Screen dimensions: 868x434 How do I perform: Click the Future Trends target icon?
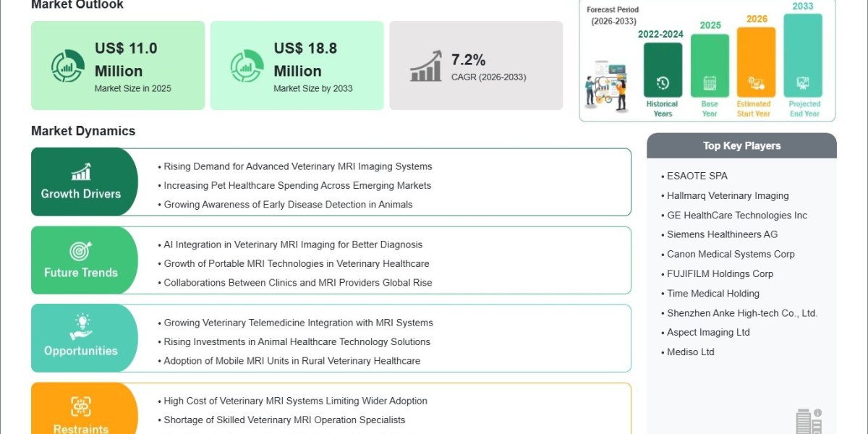[81, 251]
